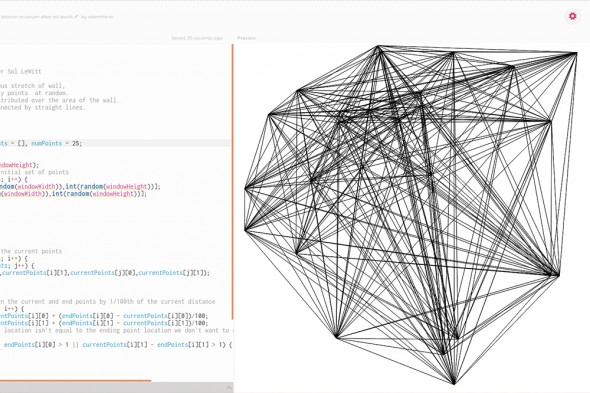Screen dimensions: 590x393
Task: Click the comment about 1/100th of current distance
Action: point(108,302)
